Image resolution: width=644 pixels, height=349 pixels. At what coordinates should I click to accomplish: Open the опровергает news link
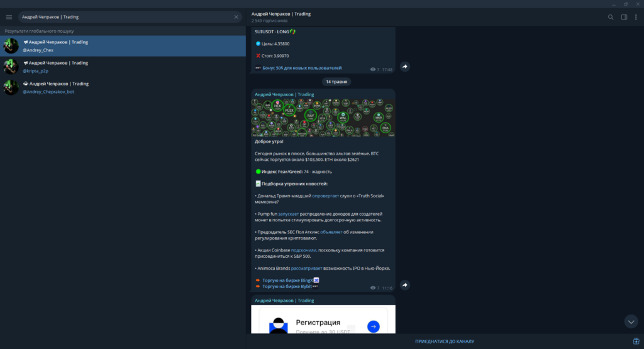pyautogui.click(x=325, y=196)
